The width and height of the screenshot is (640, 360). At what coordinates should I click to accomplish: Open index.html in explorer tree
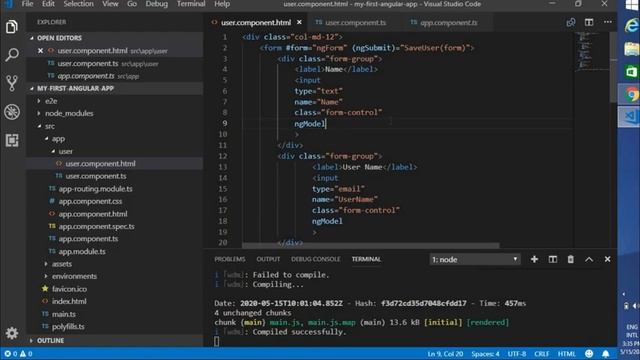pyautogui.click(x=69, y=301)
